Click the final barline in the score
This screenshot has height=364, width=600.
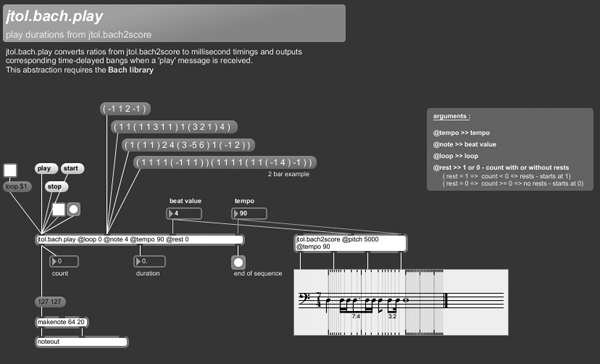click(x=445, y=300)
